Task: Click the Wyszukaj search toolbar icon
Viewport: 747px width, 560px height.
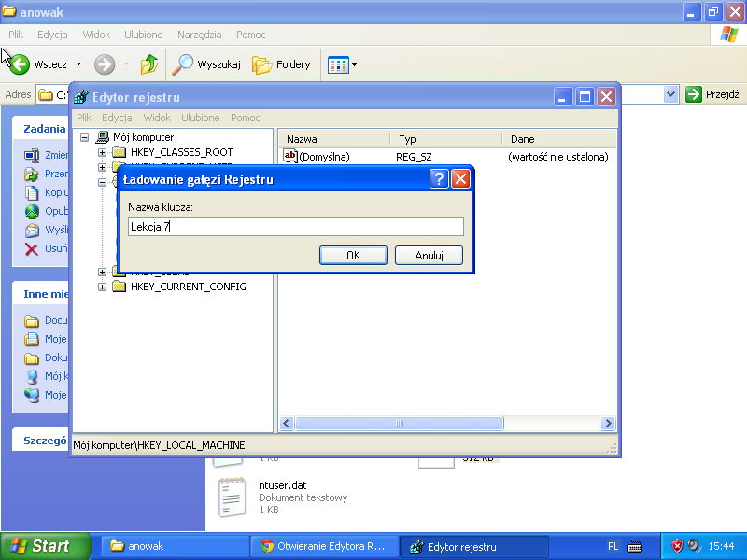Action: [x=182, y=64]
